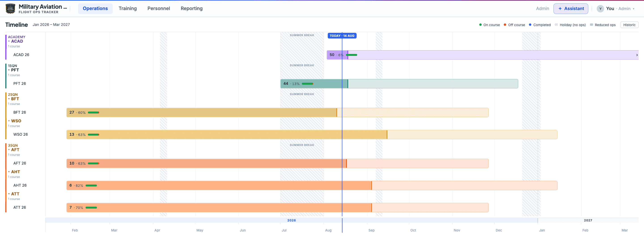Image resolution: width=644 pixels, height=246 pixels.
Task: Click the Military Aviation crest logo
Action: (10, 8)
